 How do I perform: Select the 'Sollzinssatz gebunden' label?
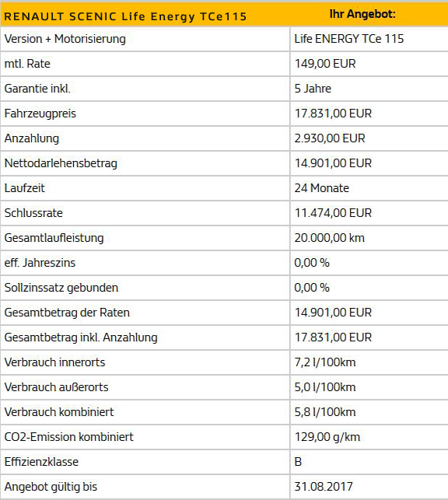click(61, 288)
